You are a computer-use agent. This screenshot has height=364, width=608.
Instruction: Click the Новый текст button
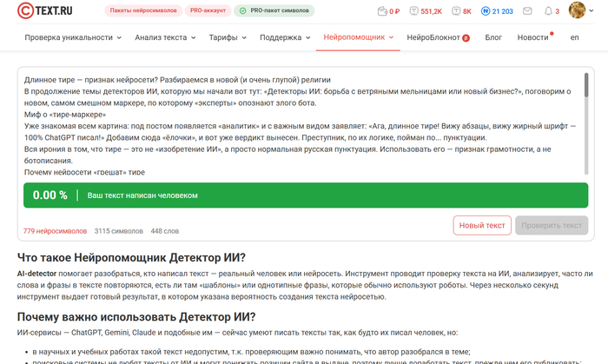tap(482, 225)
